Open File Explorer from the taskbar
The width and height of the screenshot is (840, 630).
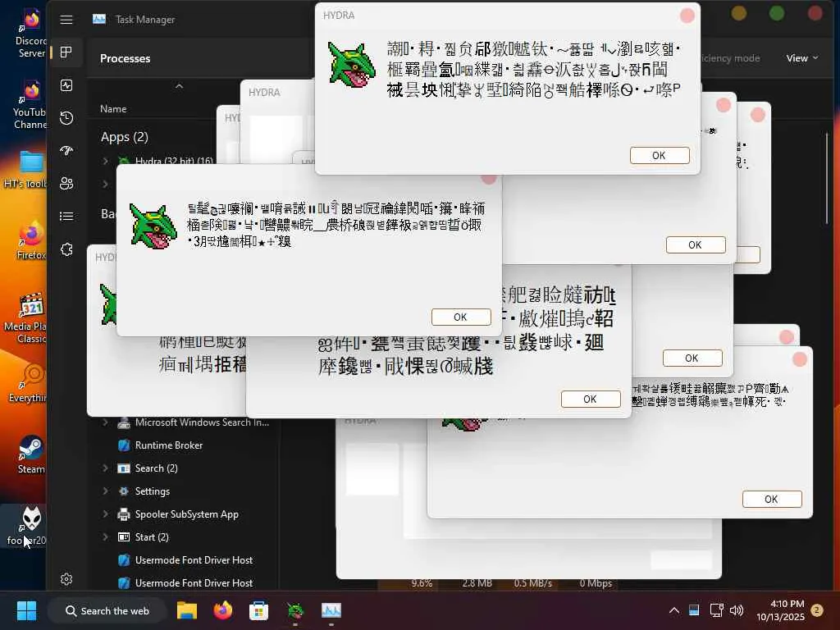click(187, 610)
